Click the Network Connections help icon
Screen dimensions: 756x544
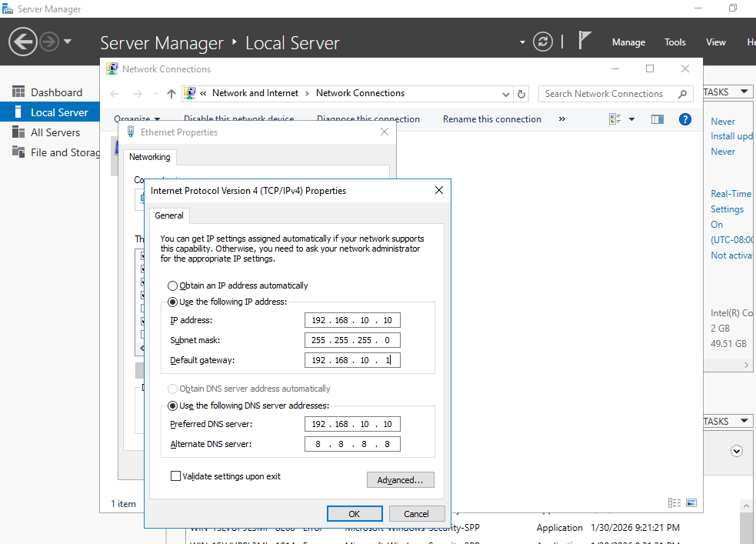point(684,119)
